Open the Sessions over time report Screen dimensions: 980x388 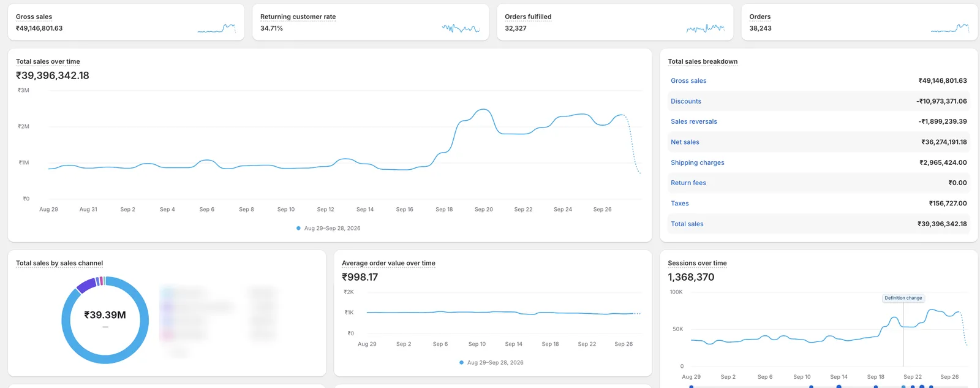tap(697, 263)
